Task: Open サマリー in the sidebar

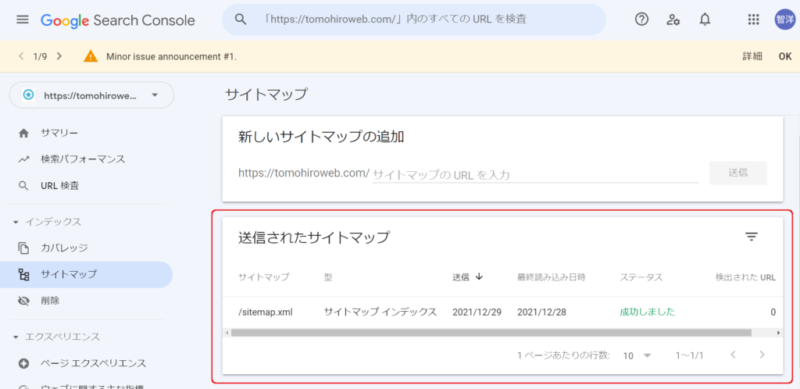Action: click(60, 133)
